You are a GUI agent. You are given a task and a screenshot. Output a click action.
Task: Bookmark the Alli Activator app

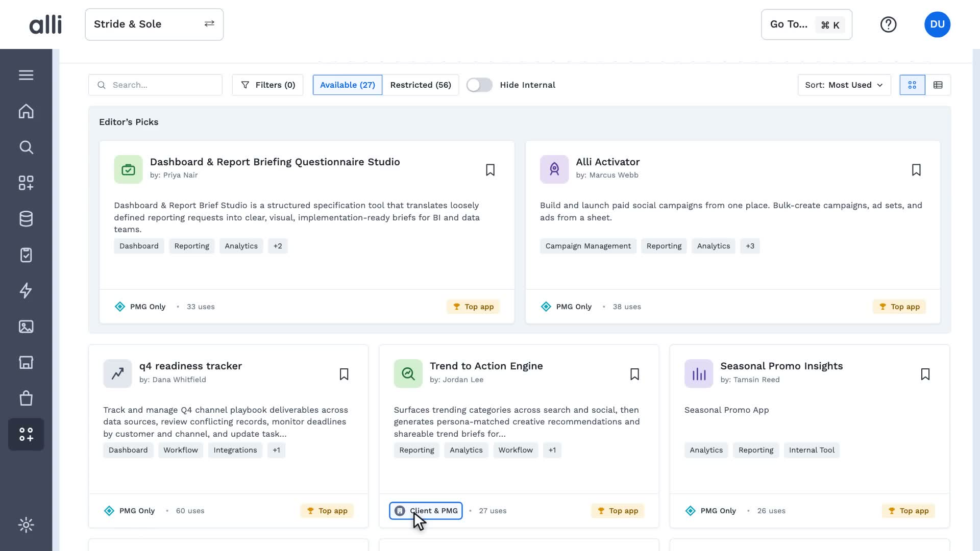click(x=916, y=170)
